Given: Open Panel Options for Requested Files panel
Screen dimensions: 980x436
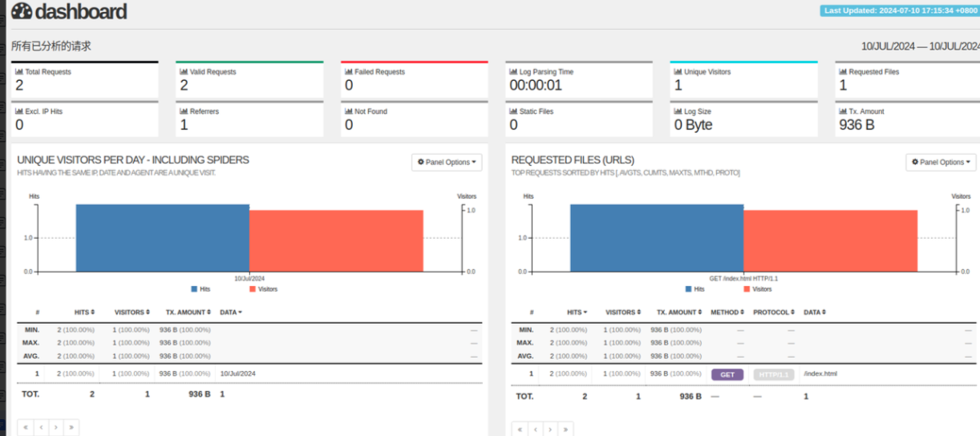Looking at the screenshot, I should pyautogui.click(x=941, y=162).
